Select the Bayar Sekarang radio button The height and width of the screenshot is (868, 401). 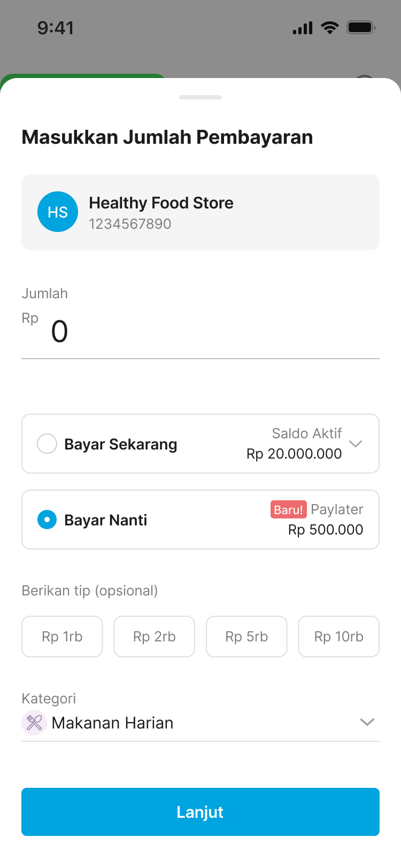[x=47, y=444]
